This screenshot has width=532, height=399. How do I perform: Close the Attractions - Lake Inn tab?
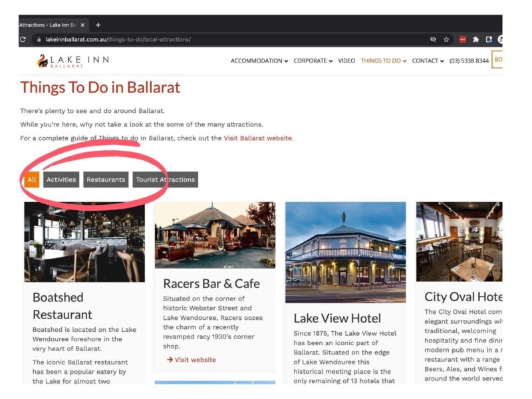click(82, 25)
